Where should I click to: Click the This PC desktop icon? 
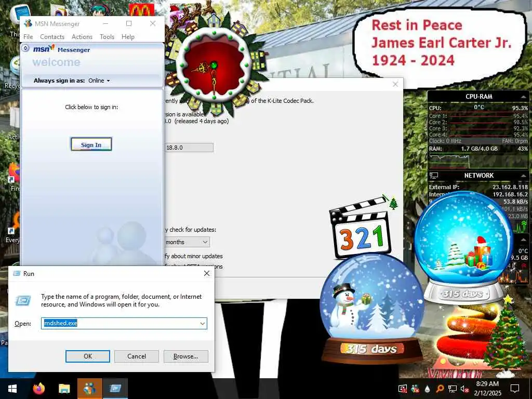tap(20, 14)
